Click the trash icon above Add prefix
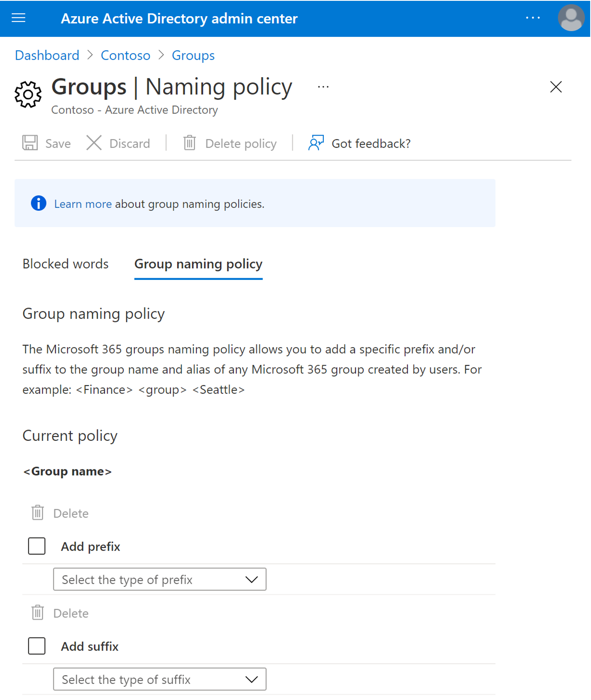The height and width of the screenshot is (700, 591). click(37, 513)
